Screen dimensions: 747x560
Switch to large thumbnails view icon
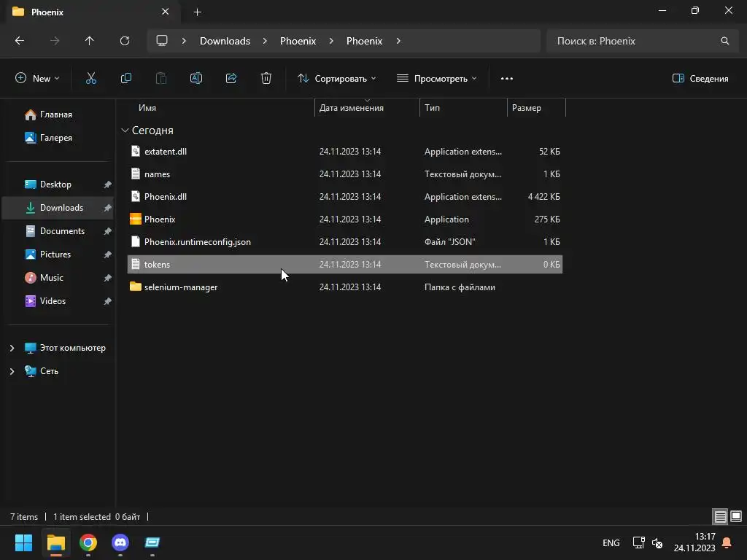[736, 516]
